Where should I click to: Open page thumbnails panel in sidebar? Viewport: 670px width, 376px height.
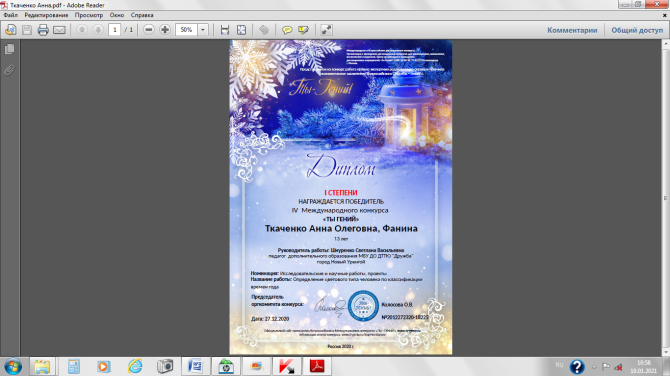click(x=9, y=50)
